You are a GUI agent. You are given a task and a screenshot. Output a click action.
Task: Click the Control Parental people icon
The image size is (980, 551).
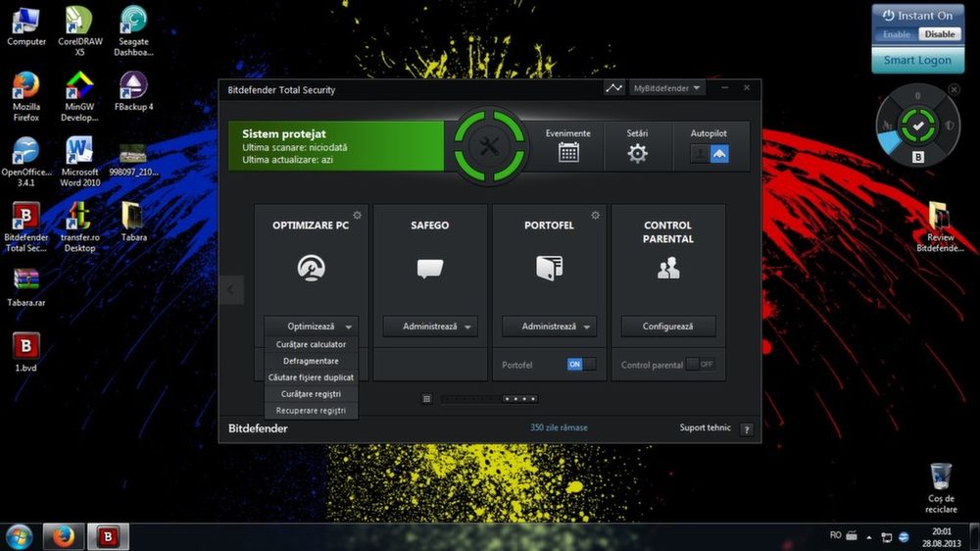[x=668, y=268]
